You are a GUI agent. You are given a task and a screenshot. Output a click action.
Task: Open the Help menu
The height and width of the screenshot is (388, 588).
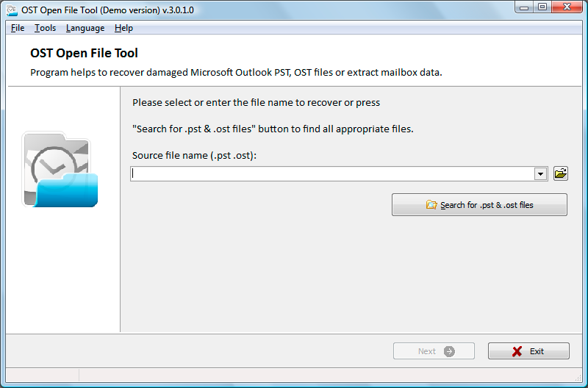(123, 28)
